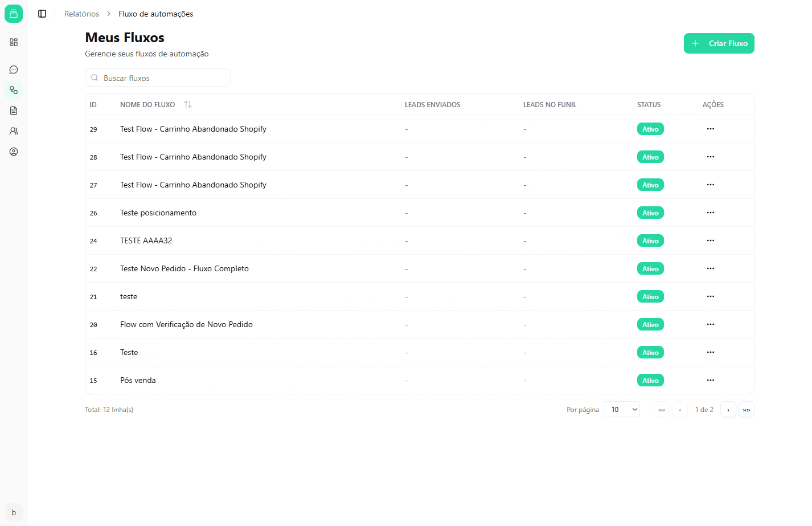Image resolution: width=812 pixels, height=526 pixels.
Task: Open the user profile circle icon in sidebar
Action: pyautogui.click(x=14, y=152)
